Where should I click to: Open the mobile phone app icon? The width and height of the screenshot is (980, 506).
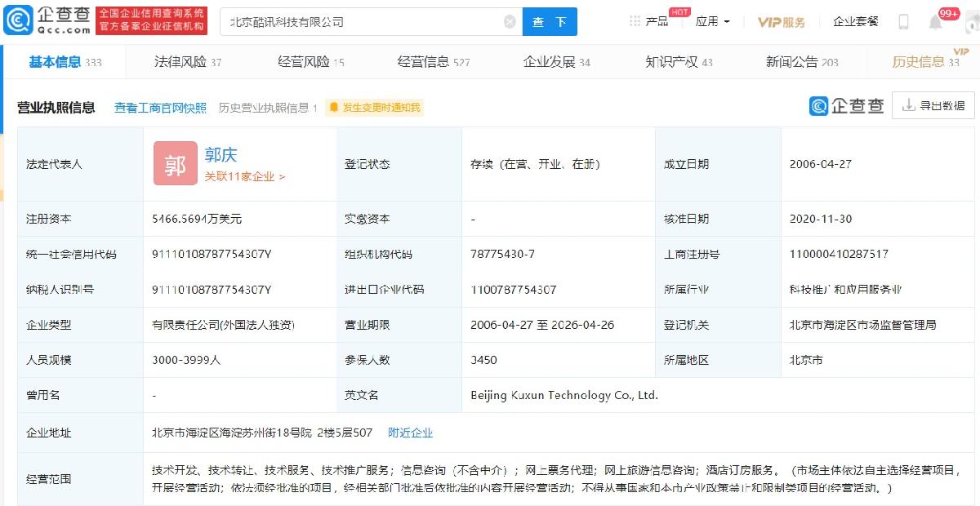pyautogui.click(x=903, y=22)
